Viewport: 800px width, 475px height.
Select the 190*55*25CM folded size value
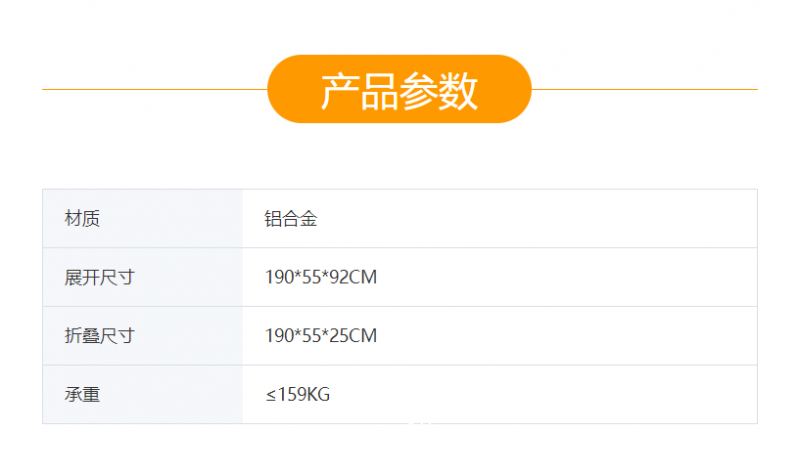pos(320,336)
